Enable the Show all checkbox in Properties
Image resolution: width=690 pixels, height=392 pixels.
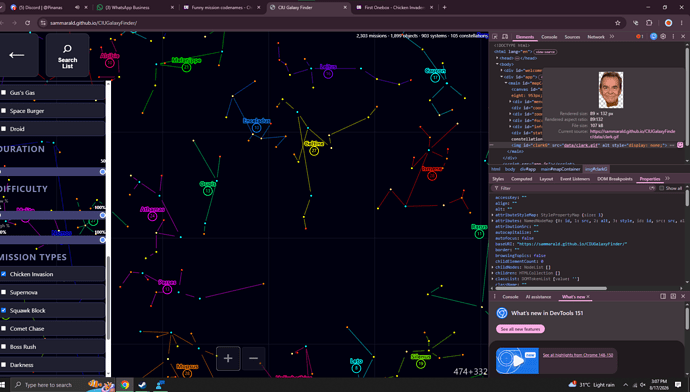pos(661,188)
